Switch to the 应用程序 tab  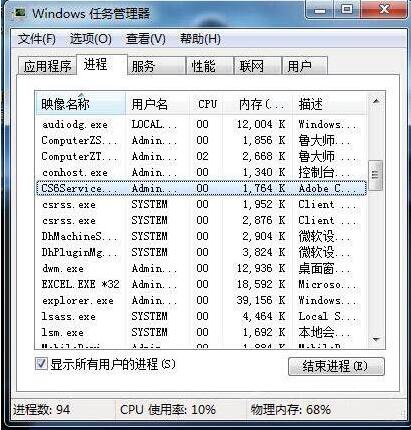tap(47, 66)
